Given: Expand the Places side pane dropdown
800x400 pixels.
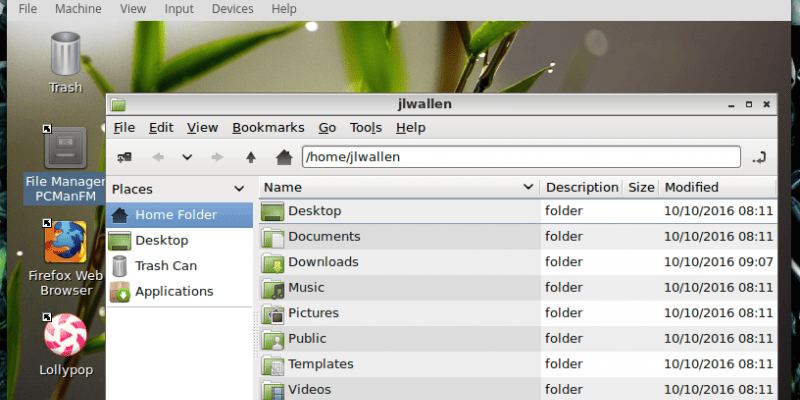Looking at the screenshot, I should pos(239,189).
